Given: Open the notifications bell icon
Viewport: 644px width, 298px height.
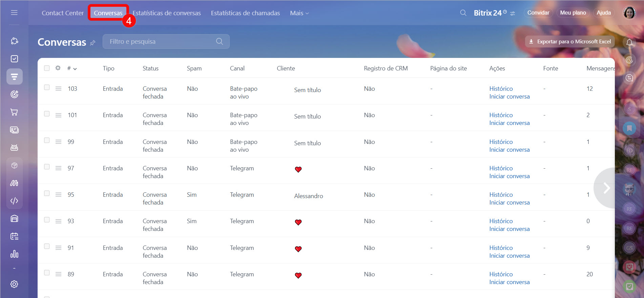Looking at the screenshot, I should [629, 42].
